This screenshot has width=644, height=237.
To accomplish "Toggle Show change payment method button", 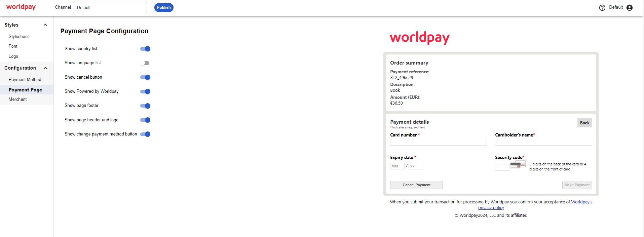I will click(145, 134).
